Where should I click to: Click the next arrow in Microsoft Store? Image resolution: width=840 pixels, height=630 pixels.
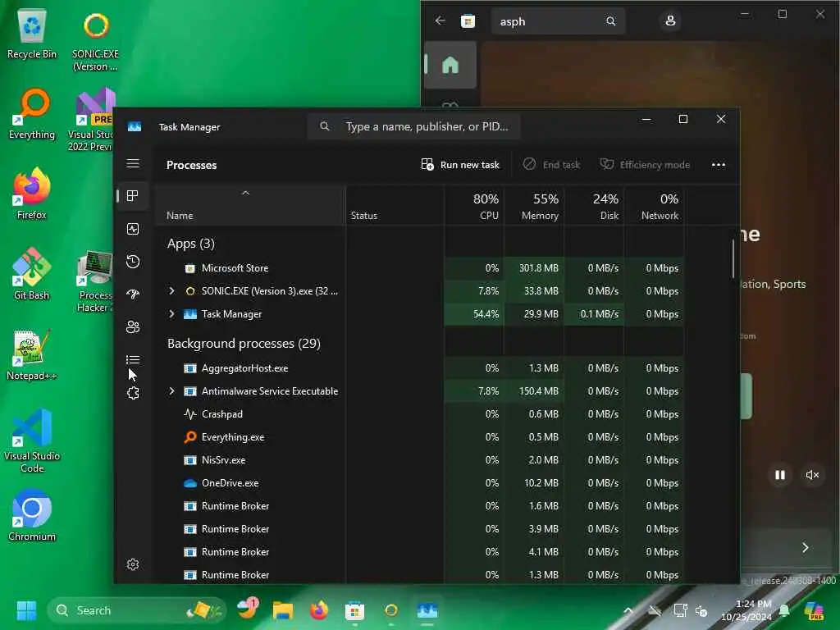tap(806, 547)
